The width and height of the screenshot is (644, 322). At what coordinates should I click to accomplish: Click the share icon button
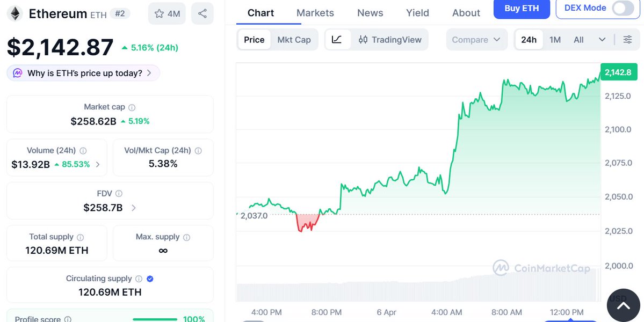pyautogui.click(x=202, y=13)
